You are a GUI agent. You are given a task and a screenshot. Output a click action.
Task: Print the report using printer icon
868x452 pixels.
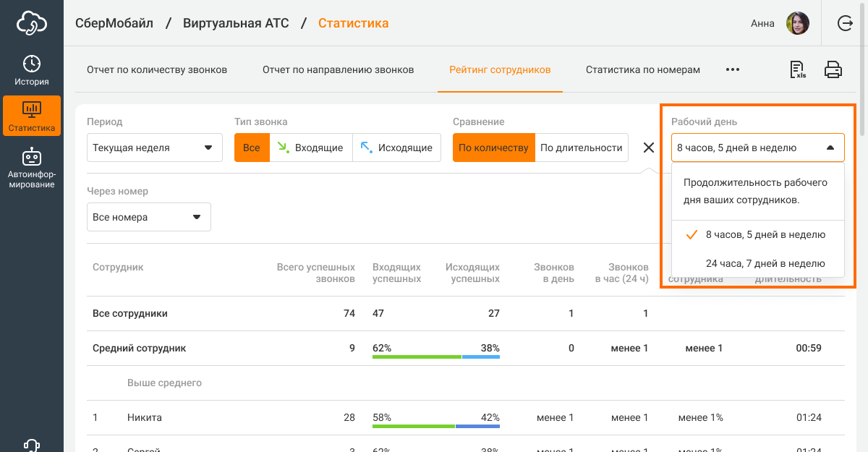click(x=833, y=70)
